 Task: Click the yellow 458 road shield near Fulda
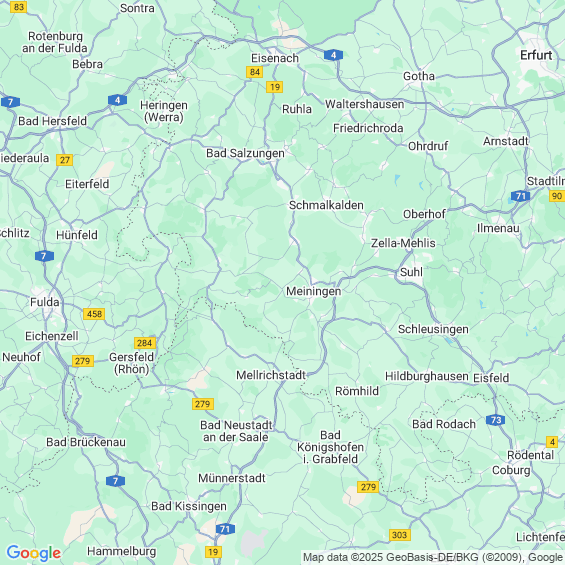coord(94,314)
